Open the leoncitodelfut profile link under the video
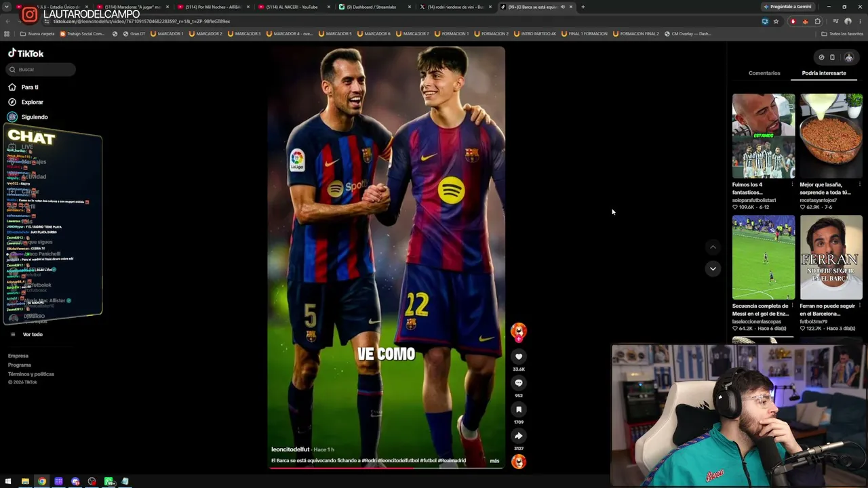Image resolution: width=868 pixels, height=488 pixels. 290,449
